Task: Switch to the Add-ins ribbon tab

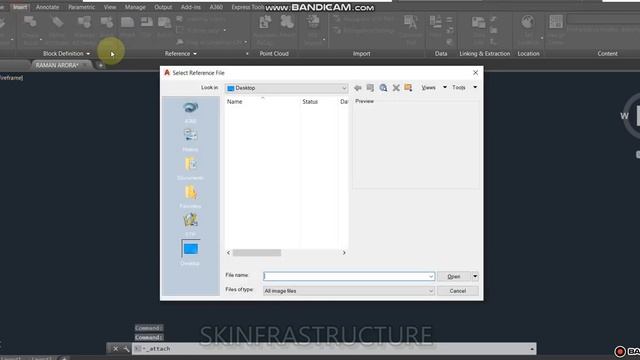Action: tap(191, 7)
